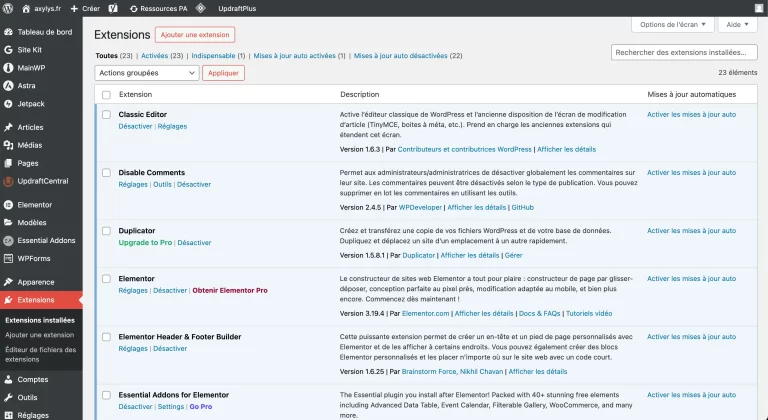768x420 pixels.
Task: Click the Réglages sidebar icon
Action: pos(8,415)
